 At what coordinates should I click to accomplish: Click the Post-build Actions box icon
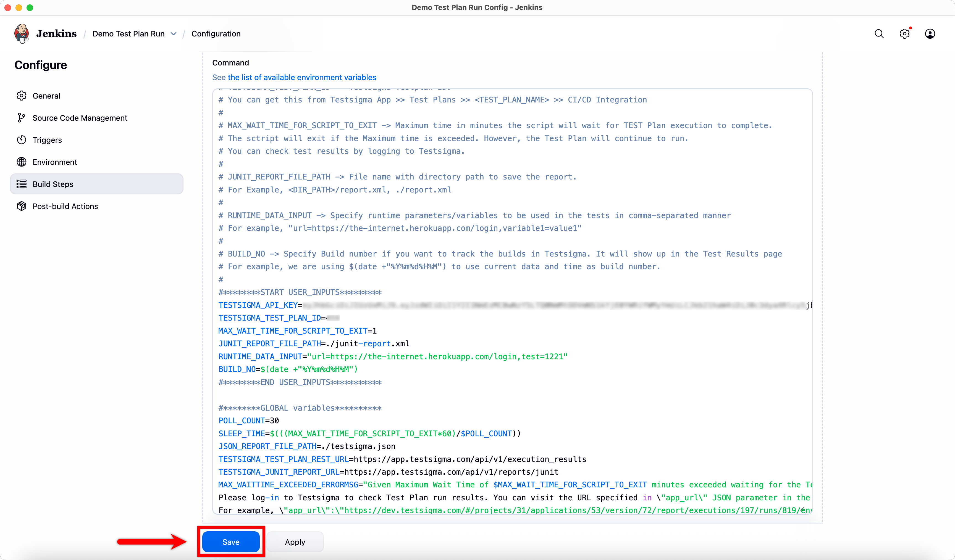22,206
